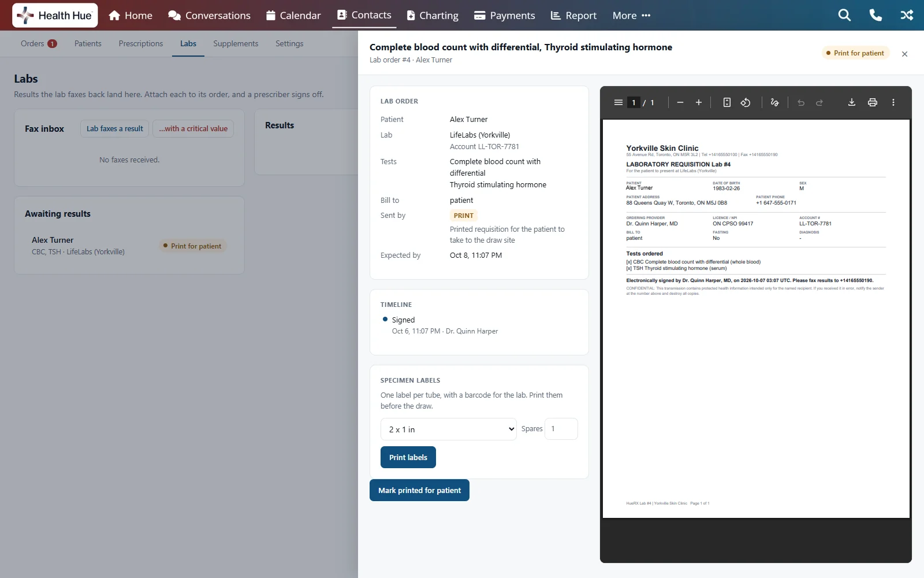924x578 pixels.
Task: Click the Results panel heading
Action: coord(280,125)
